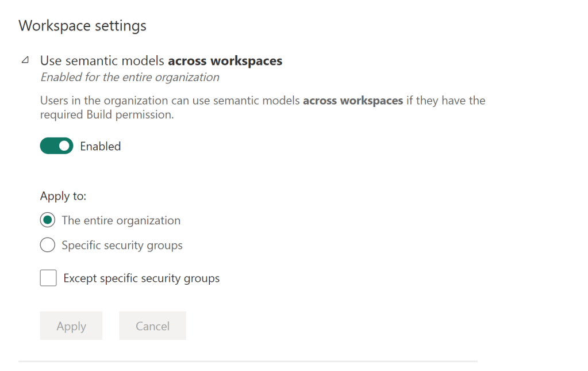Select the entire organization radio button
588x371 pixels.
point(48,220)
